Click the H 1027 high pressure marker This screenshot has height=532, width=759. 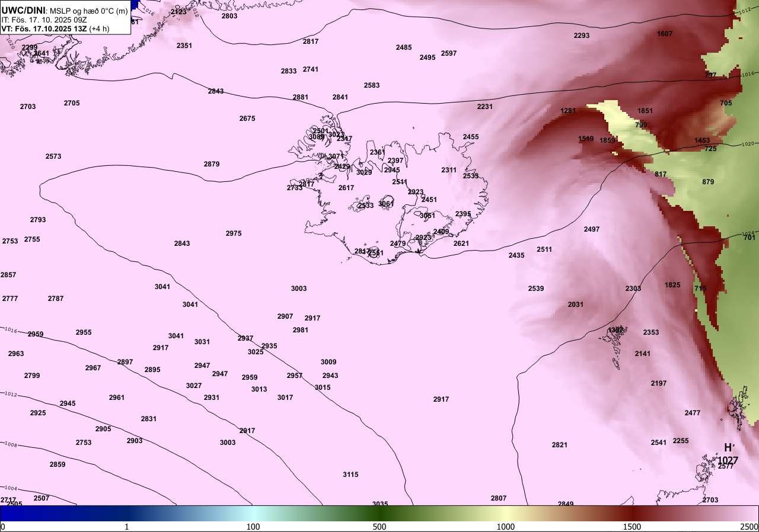point(728,454)
